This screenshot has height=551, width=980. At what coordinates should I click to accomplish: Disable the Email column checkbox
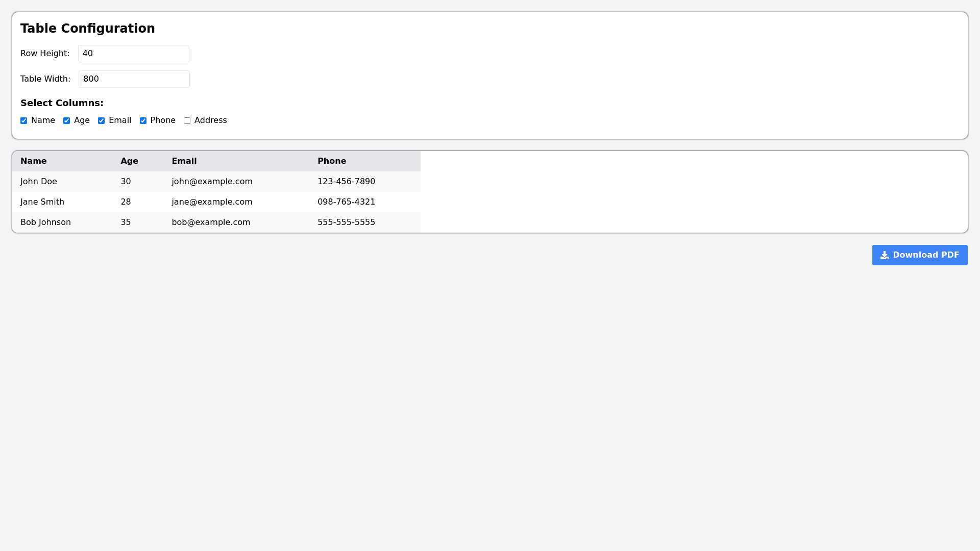[102, 121]
